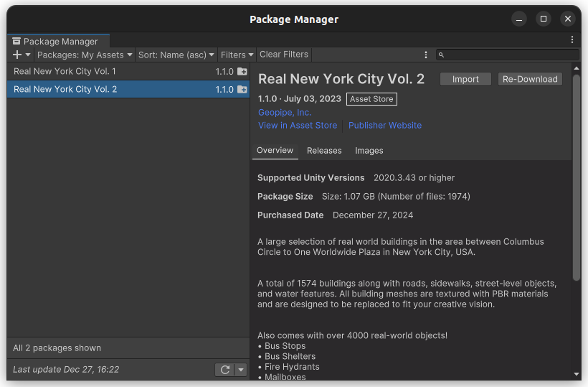Open the Geopipe, Inc. publisher link
Screen dimensions: 588x387
click(x=285, y=112)
